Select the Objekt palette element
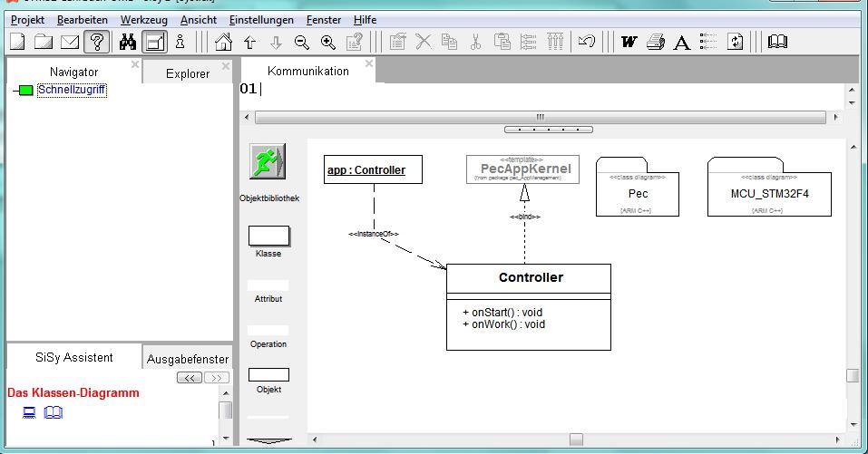The image size is (868, 454). [x=268, y=375]
